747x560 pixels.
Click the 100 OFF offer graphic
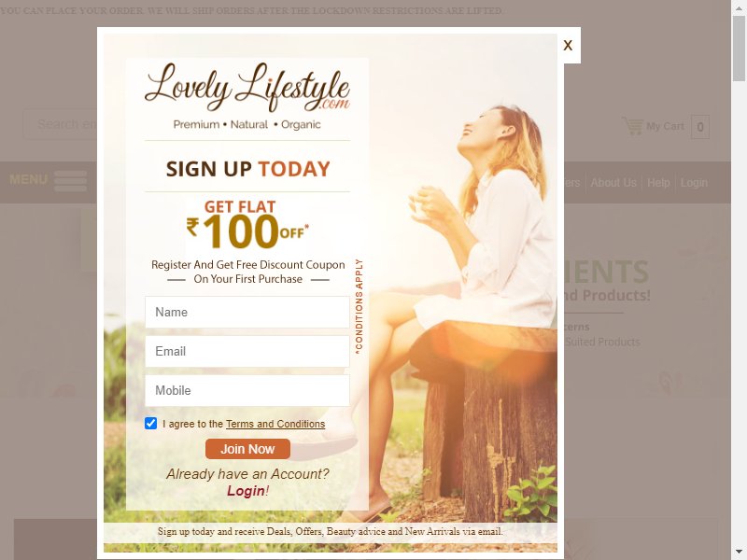pos(247,225)
